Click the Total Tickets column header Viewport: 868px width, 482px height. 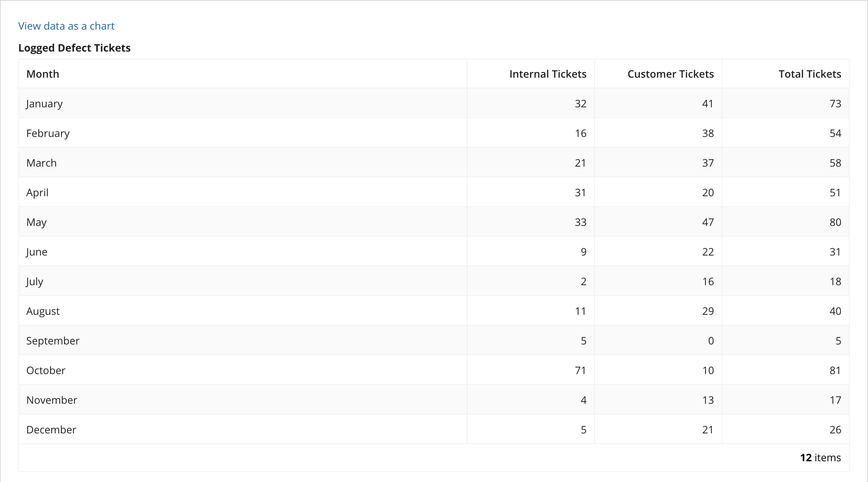[x=809, y=74]
